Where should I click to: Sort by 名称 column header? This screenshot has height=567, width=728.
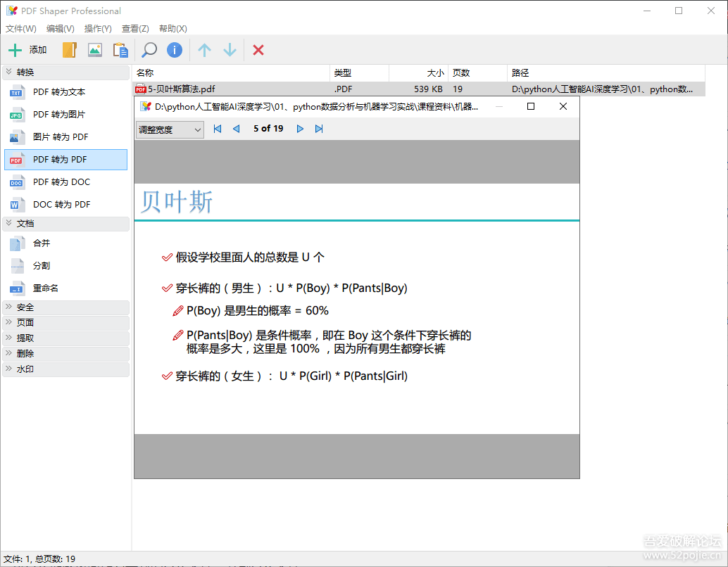coord(231,73)
